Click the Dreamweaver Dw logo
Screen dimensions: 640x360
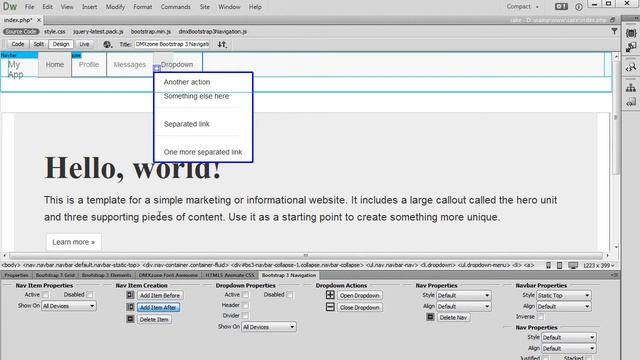click(x=10, y=7)
